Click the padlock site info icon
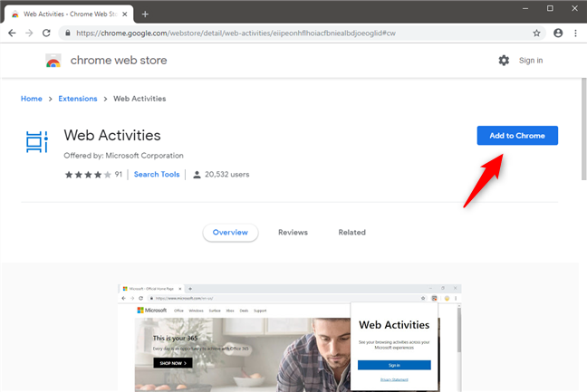Viewport: 587px width, 392px height. [68, 33]
